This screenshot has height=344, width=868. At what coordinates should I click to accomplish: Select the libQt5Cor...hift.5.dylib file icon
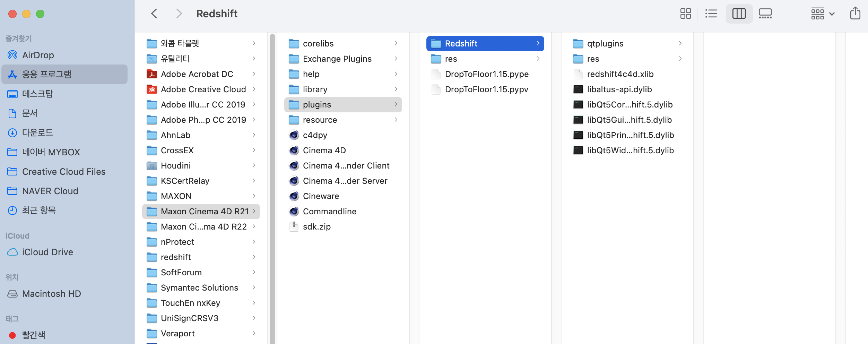tap(578, 104)
